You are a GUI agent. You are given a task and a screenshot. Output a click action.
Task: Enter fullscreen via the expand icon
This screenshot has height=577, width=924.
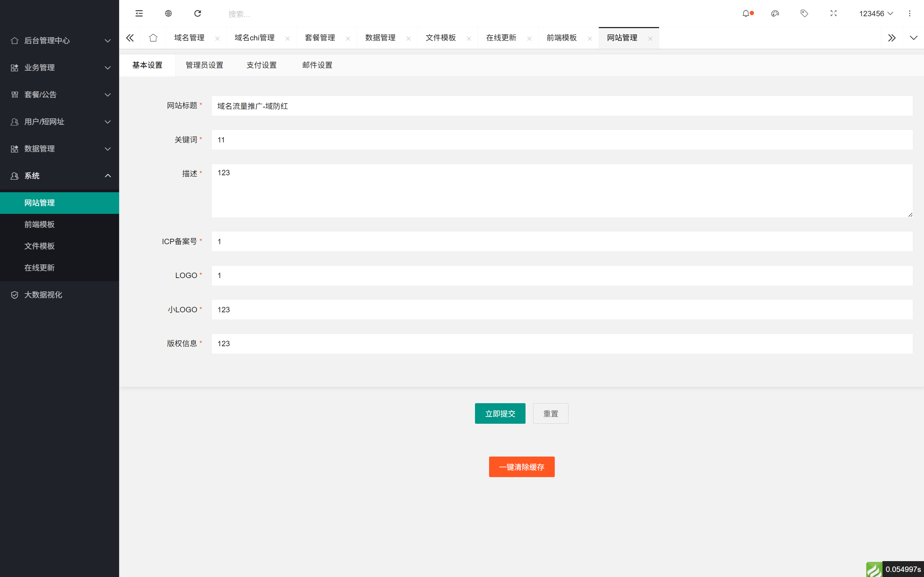pos(833,13)
